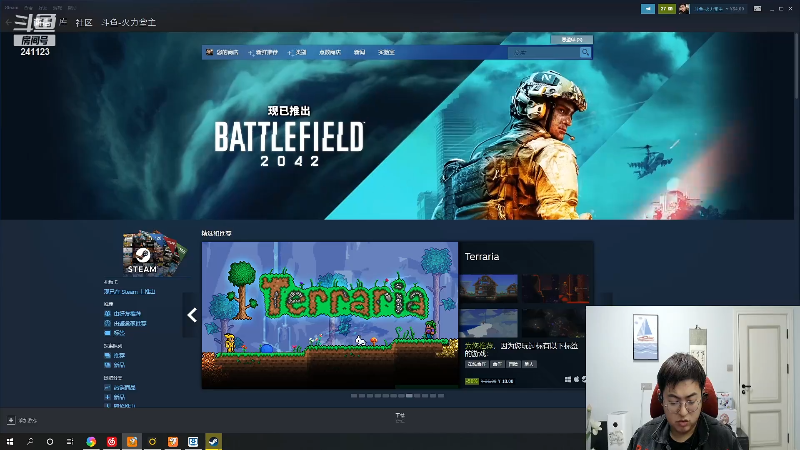800x450 pixels.
Task: Preview Terraria dark cavern screenshot
Action: coord(554,322)
